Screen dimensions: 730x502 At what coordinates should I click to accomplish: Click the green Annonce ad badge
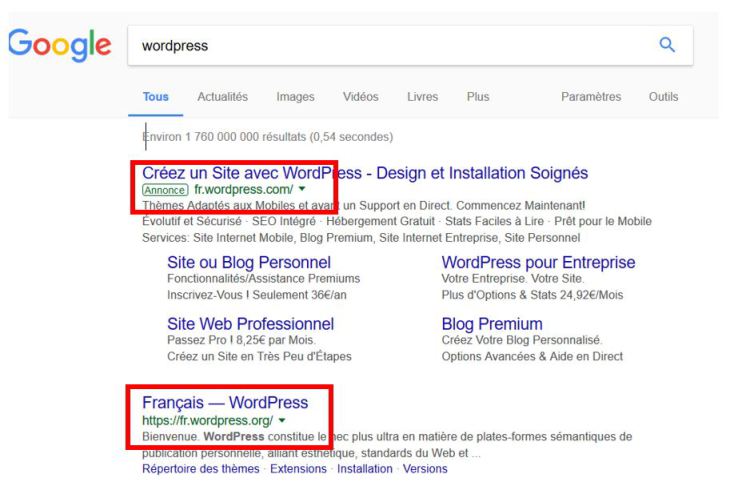pos(165,190)
